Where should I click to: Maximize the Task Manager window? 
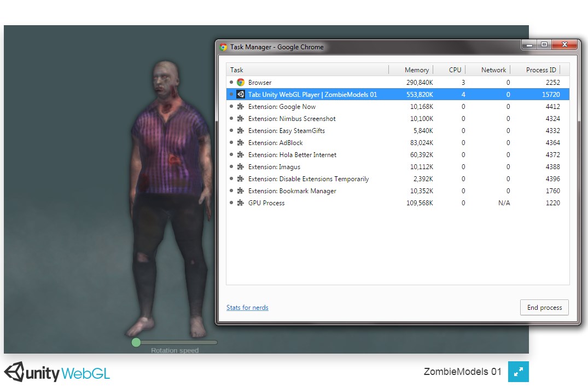pos(544,45)
